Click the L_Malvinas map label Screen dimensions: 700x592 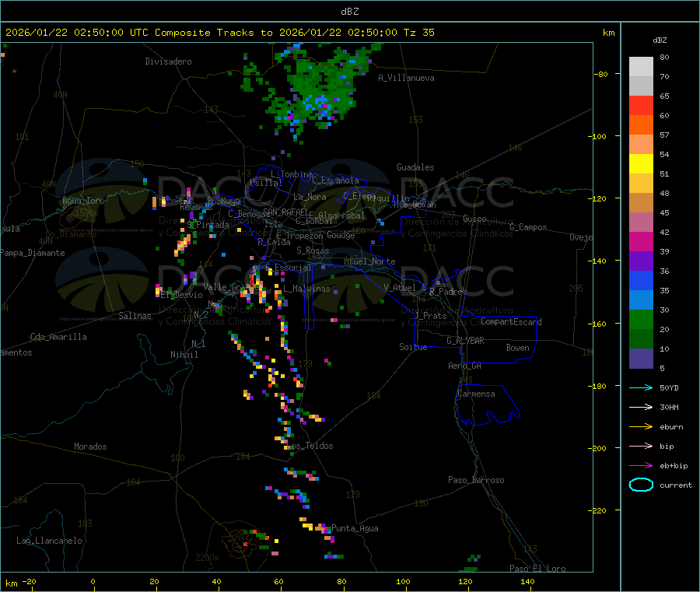[306, 289]
